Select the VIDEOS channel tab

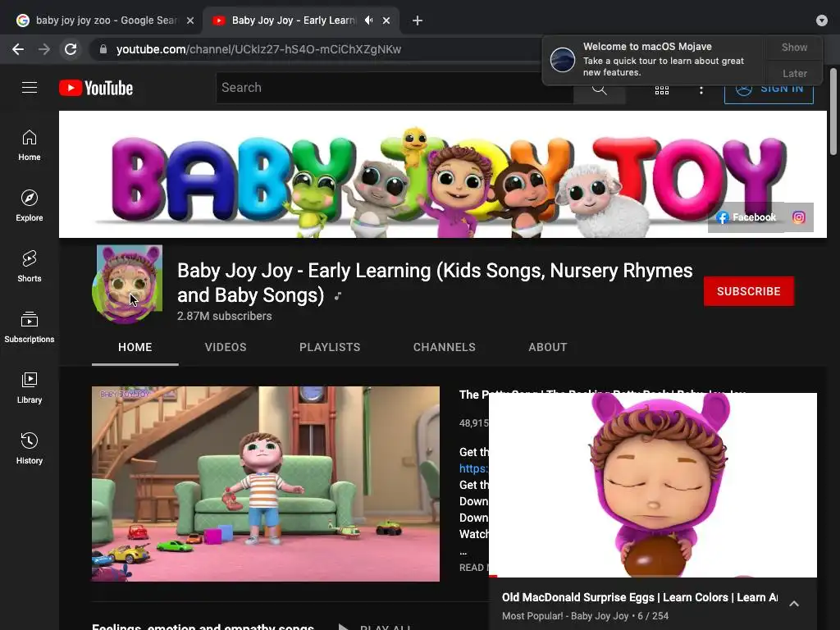point(226,347)
